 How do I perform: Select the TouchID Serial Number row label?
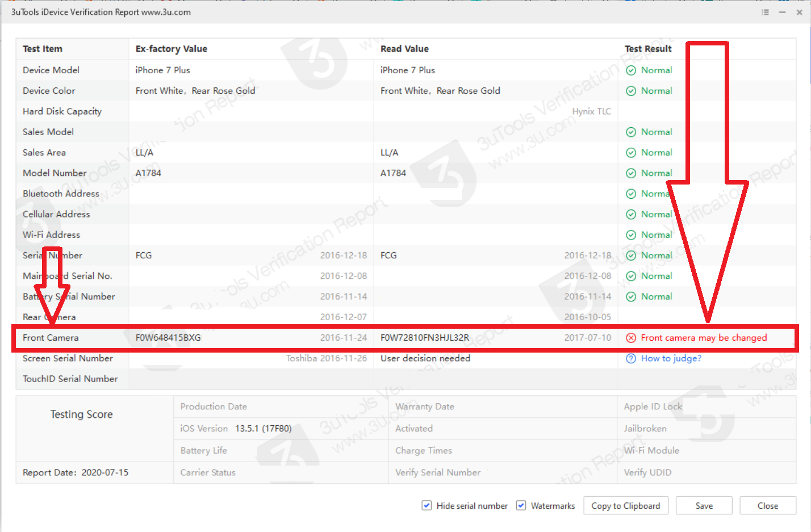(70, 379)
